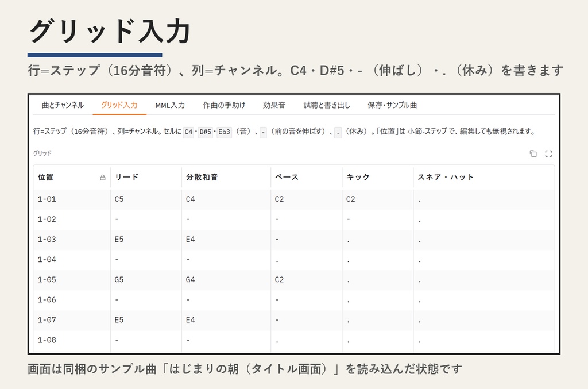The image size is (588, 389).
Task: Click position cell 1-01
Action: click(x=72, y=199)
